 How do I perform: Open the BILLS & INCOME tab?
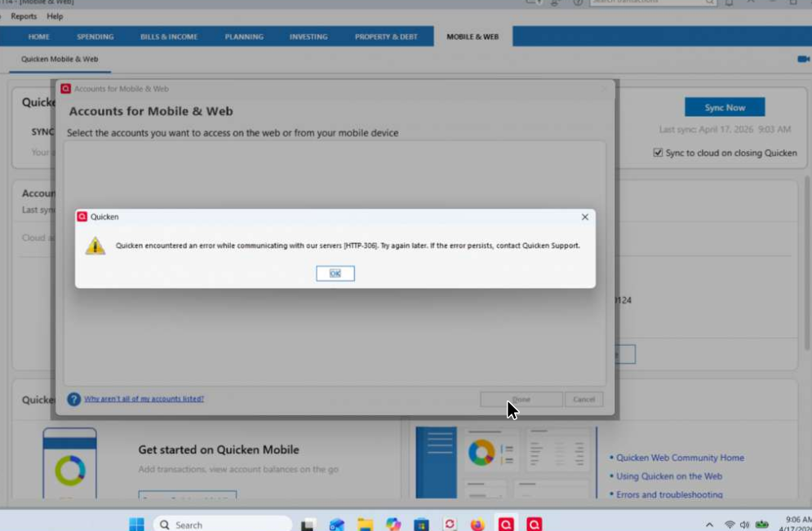click(x=169, y=37)
